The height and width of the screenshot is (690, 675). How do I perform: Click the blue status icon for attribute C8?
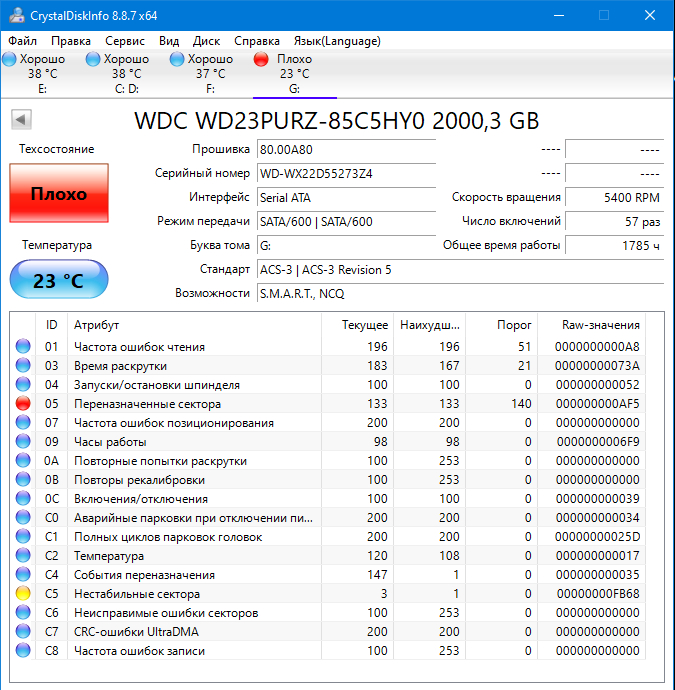(23, 651)
